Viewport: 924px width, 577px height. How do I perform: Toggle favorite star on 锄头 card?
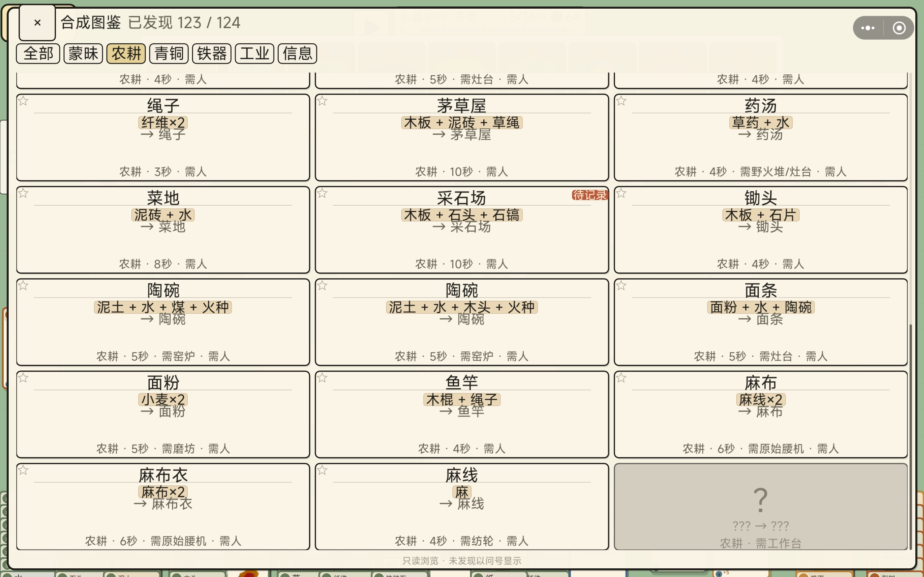point(621,193)
